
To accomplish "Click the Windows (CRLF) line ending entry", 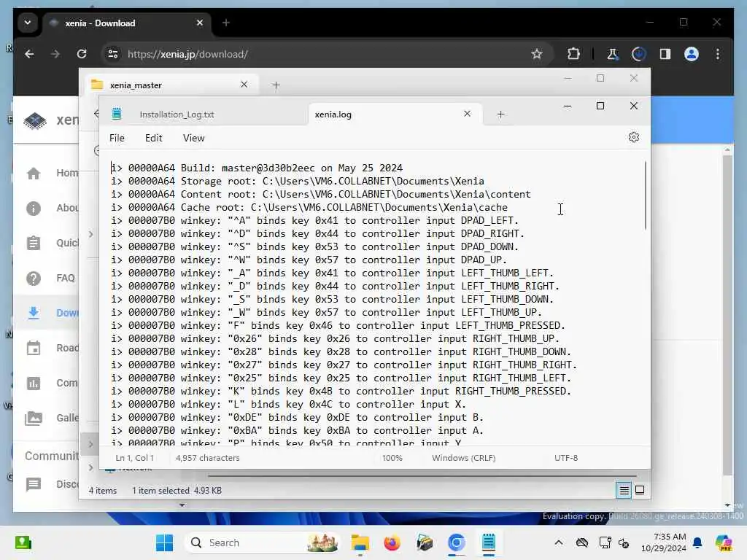I will click(x=463, y=458).
